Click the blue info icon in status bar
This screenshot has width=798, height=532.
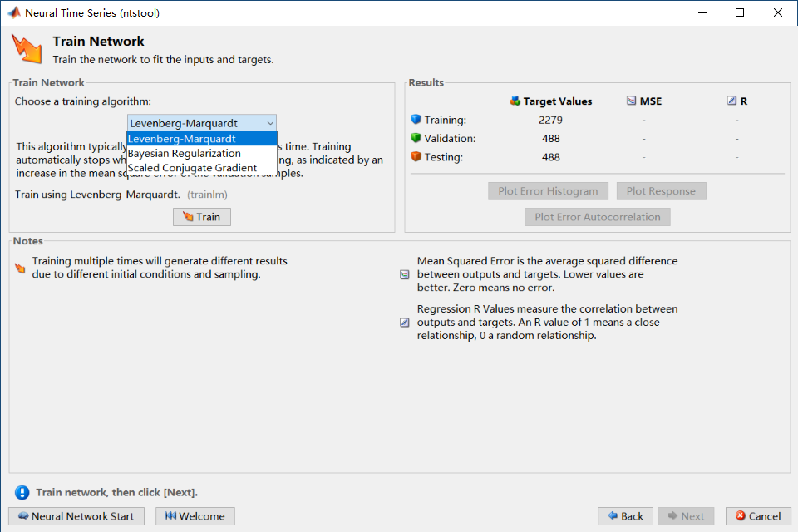pyautogui.click(x=22, y=492)
